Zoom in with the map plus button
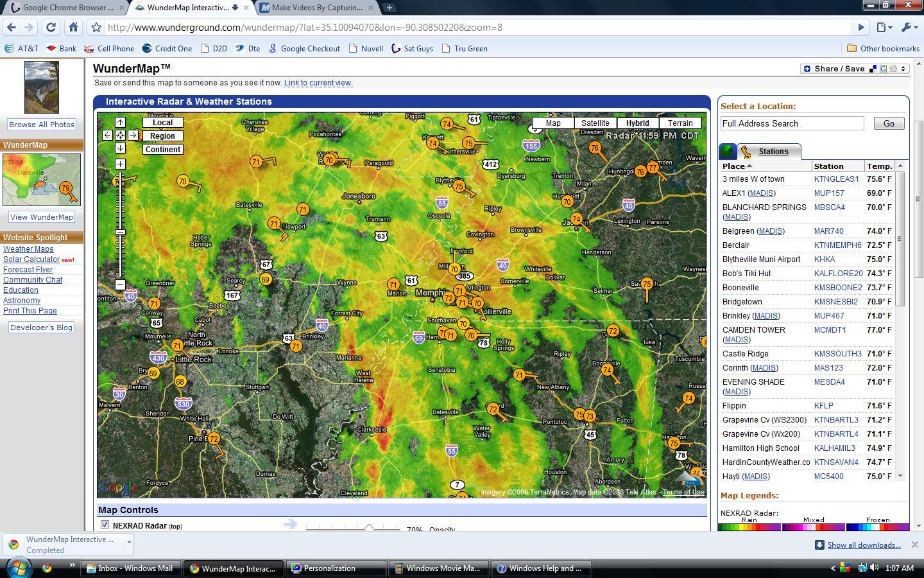The width and height of the screenshot is (924, 578). click(120, 164)
